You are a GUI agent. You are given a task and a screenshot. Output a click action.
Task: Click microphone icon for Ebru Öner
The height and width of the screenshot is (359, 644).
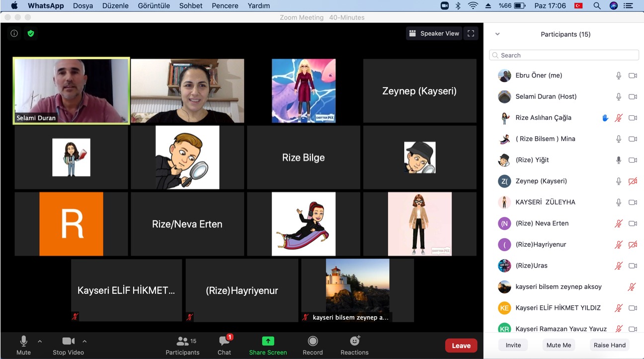click(x=619, y=76)
